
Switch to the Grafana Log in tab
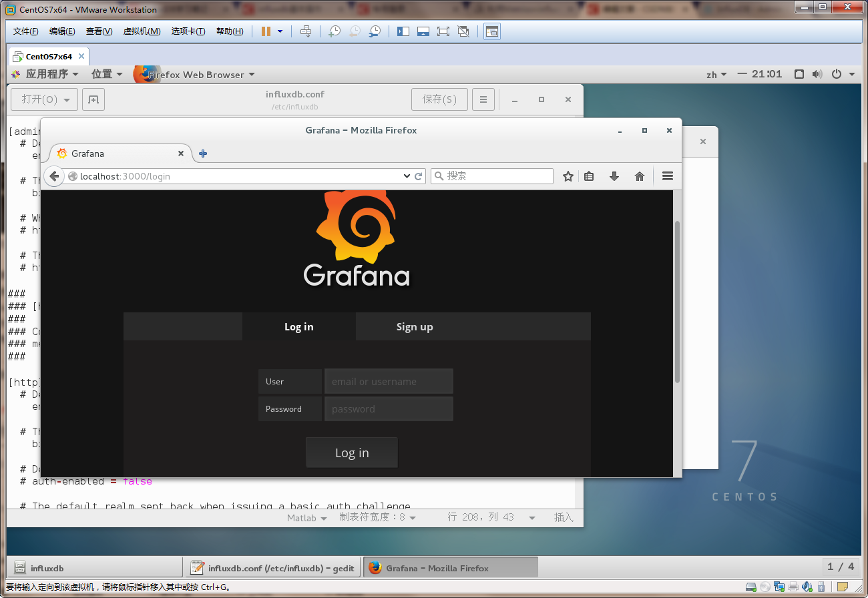click(x=299, y=326)
